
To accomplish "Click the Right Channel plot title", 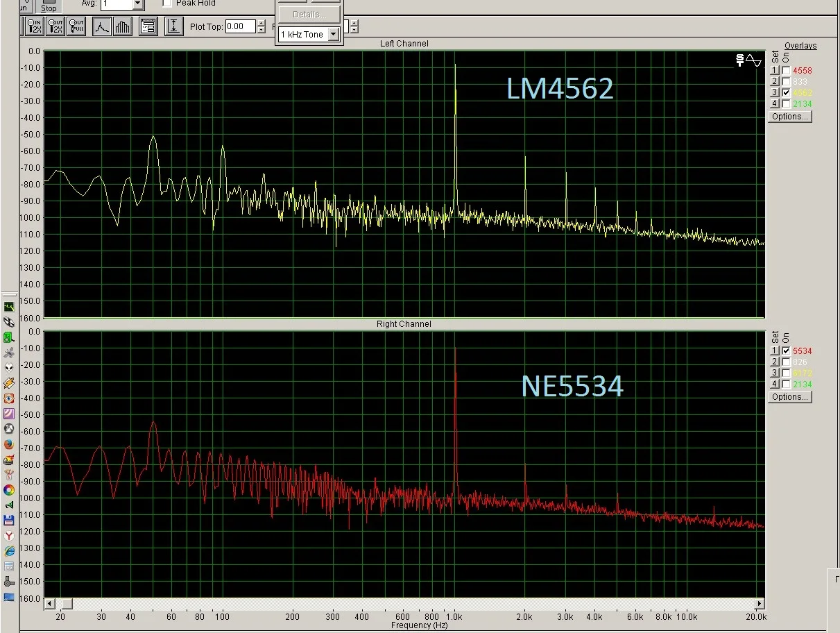I will coord(404,324).
